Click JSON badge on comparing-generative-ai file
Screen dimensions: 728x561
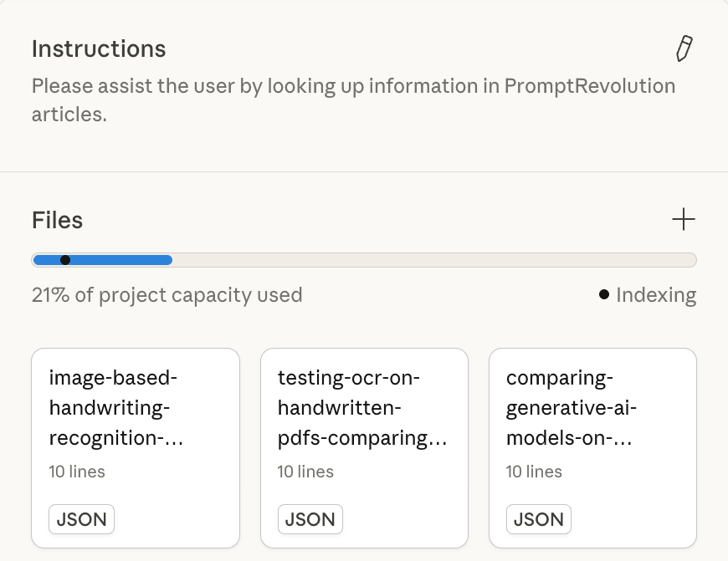pyautogui.click(x=538, y=519)
